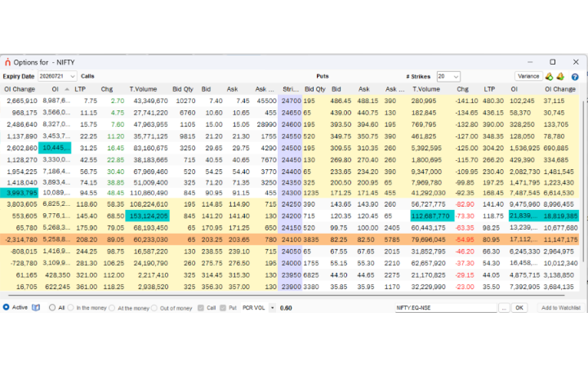588x366 pixels.
Task: Select strike 23900 cell
Action: [291, 287]
